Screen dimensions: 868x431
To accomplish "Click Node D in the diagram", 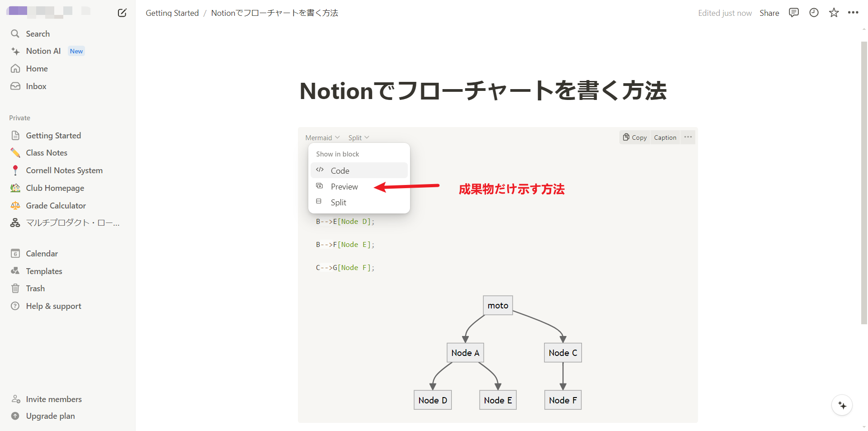I will [433, 400].
